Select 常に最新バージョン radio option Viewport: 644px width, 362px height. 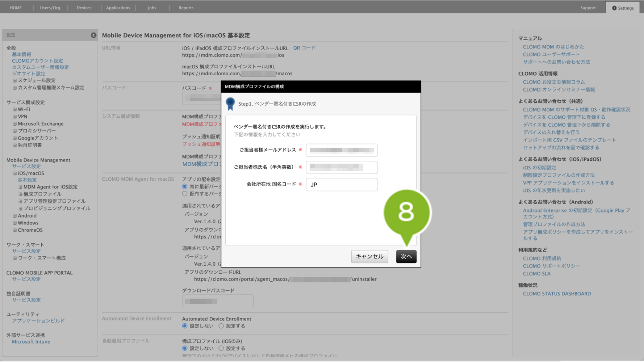coord(185,186)
